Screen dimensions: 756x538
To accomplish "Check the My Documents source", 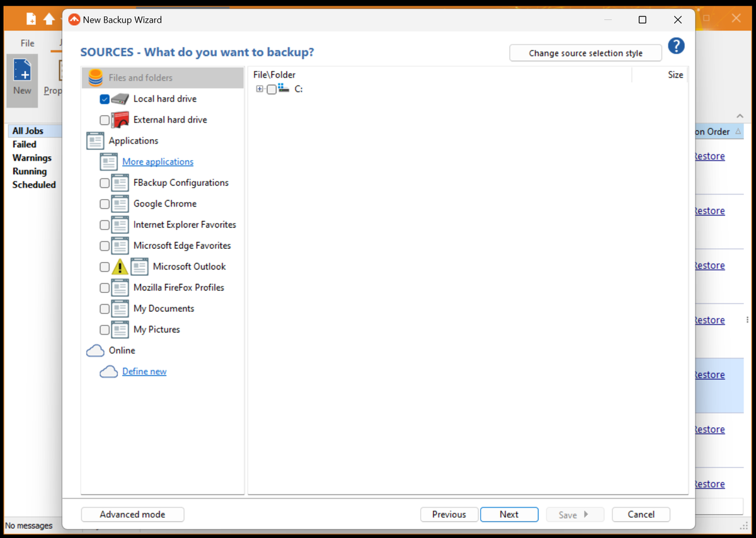I will point(105,309).
